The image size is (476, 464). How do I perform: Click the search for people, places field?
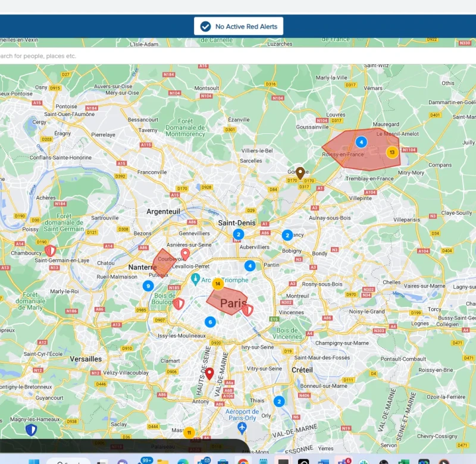238,56
